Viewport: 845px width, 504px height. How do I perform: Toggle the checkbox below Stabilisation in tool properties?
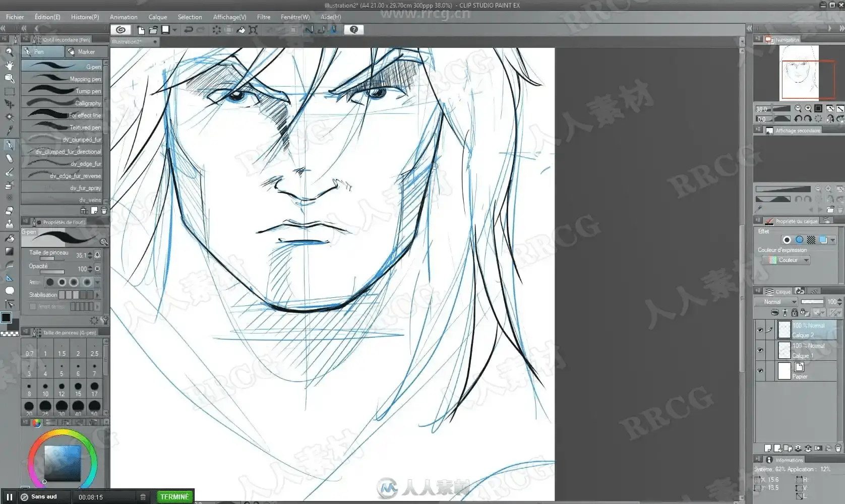(33, 306)
